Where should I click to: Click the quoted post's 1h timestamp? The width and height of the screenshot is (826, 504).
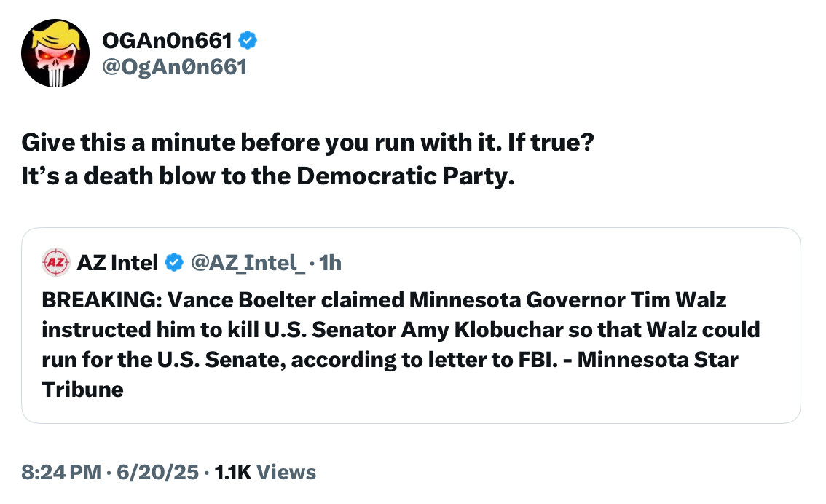330,263
